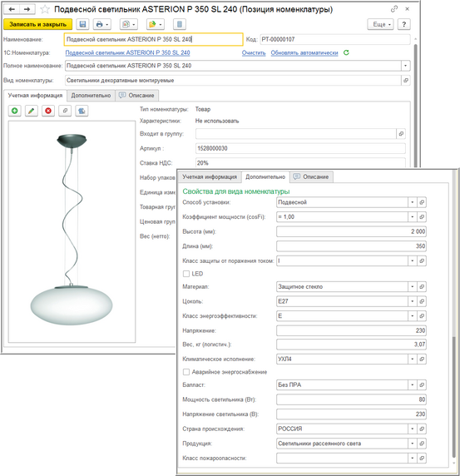Click the Очистить link
This screenshot has width=460, height=476.
(254, 52)
